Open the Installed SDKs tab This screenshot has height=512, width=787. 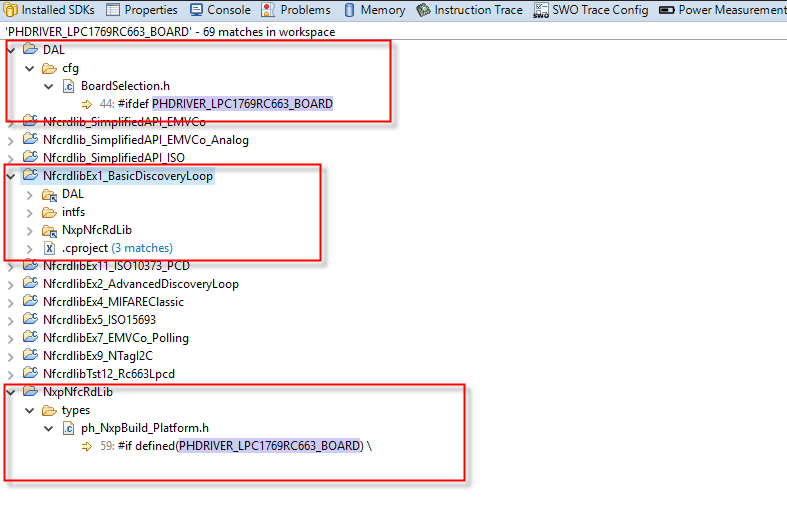coord(49,10)
